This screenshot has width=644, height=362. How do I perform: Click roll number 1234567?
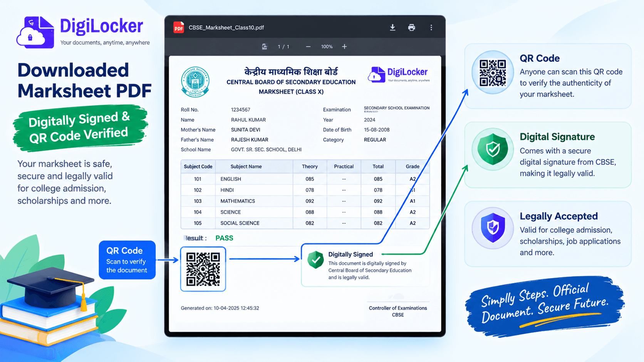(x=240, y=110)
